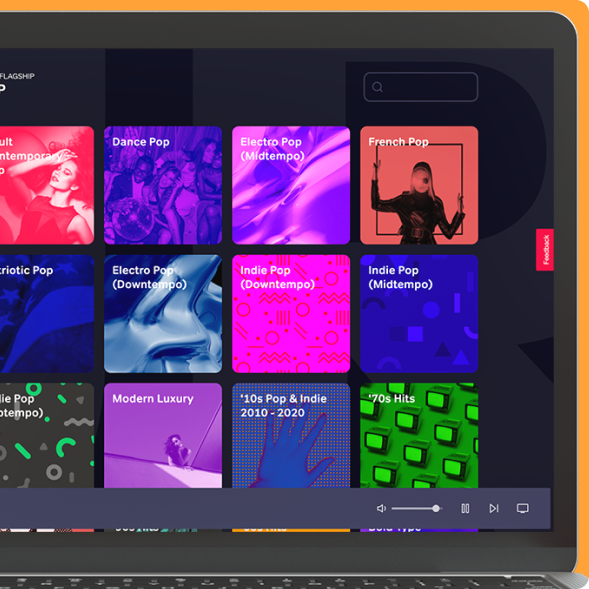Select the Indie Pop (Downtempo) tile
The height and width of the screenshot is (589, 589).
pyautogui.click(x=291, y=314)
